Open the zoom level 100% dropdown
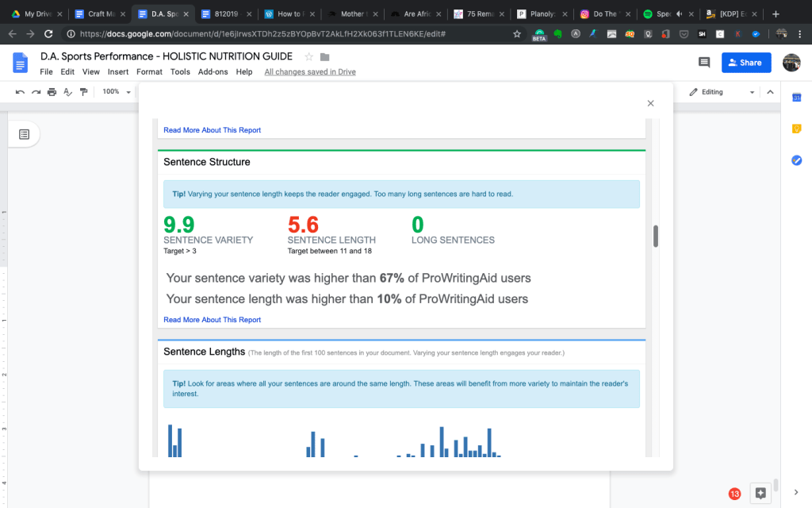Image resolution: width=812 pixels, height=508 pixels. (x=117, y=92)
